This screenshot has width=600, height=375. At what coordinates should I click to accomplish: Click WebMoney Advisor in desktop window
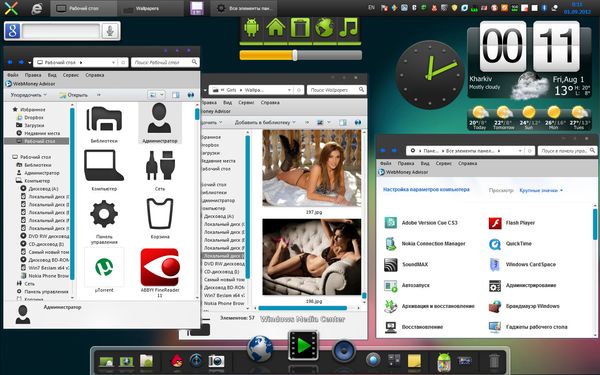click(31, 84)
